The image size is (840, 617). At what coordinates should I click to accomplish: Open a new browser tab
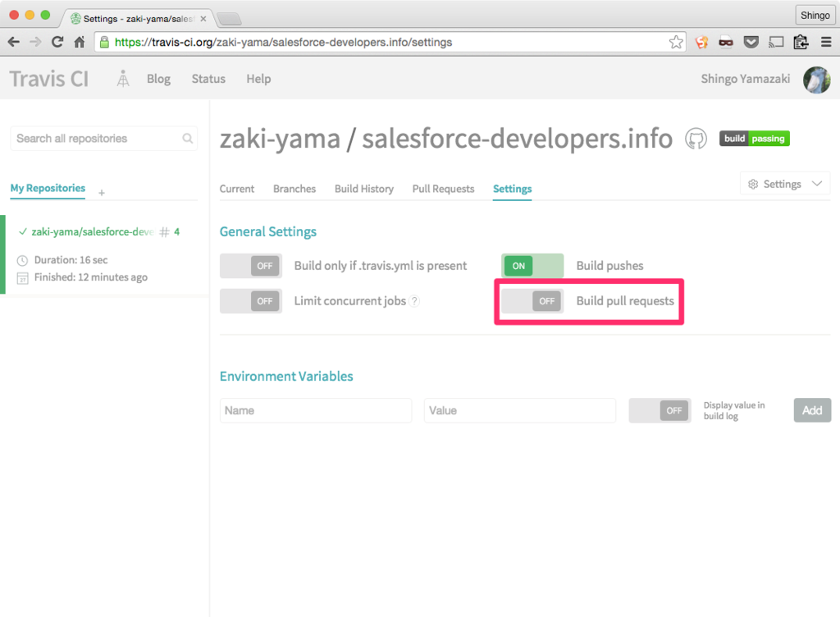[x=230, y=20]
